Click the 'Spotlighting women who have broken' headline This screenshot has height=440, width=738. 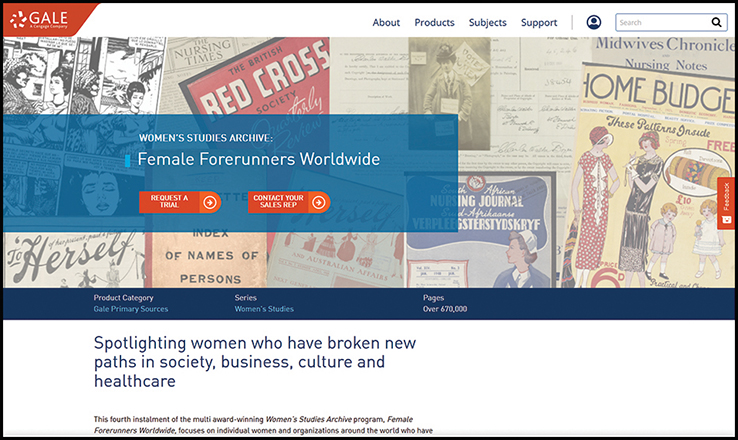click(255, 362)
